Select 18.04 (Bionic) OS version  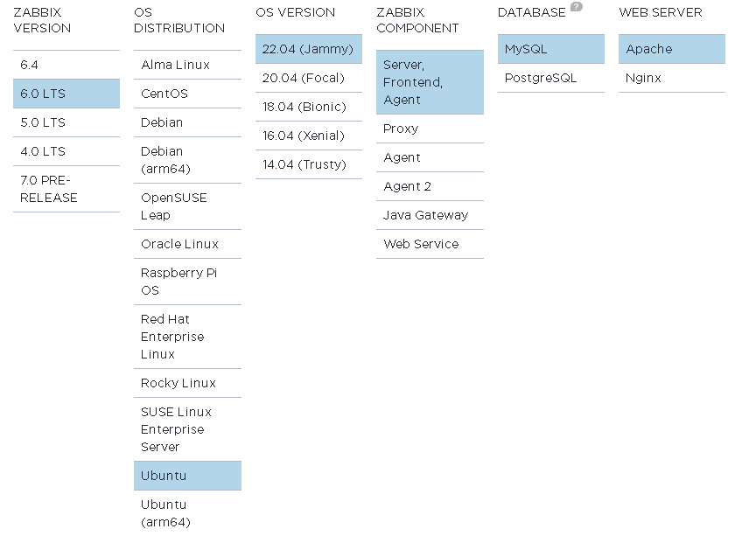[x=308, y=107]
